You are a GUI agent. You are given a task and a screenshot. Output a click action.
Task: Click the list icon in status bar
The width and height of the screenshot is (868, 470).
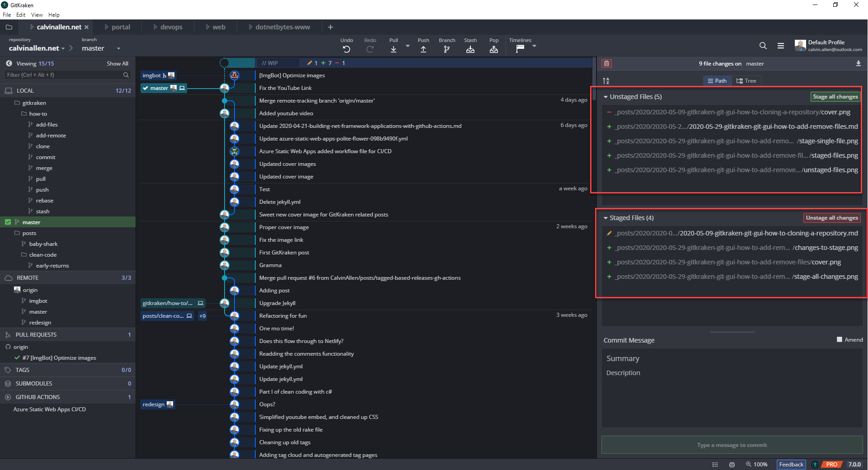click(x=715, y=464)
